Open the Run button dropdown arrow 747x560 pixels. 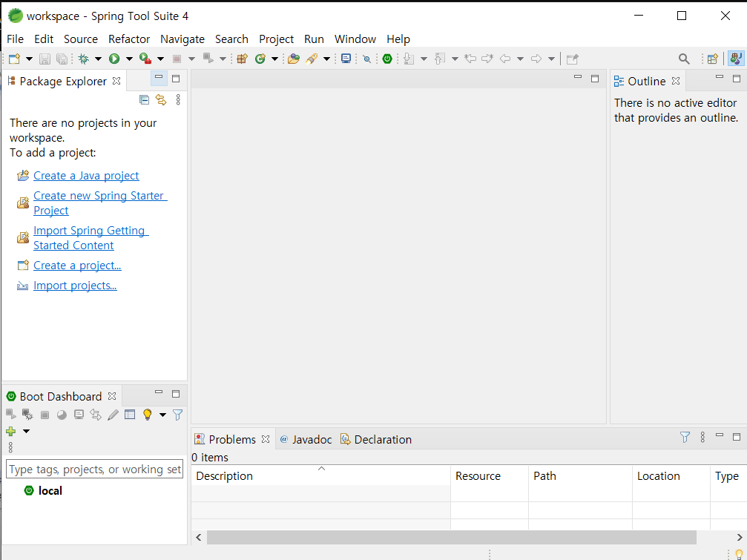pyautogui.click(x=129, y=59)
